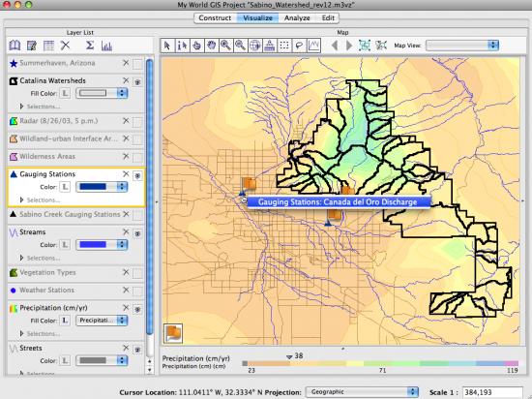Toggle visibility of Catalina Watersheds layer
532x399 pixels.
[x=137, y=82]
